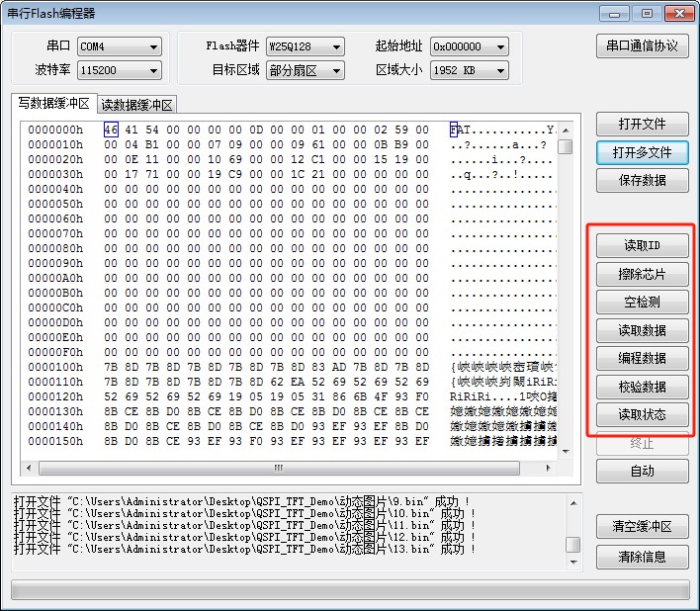Start 编程数据 programming
700x611 pixels.
(x=642, y=358)
